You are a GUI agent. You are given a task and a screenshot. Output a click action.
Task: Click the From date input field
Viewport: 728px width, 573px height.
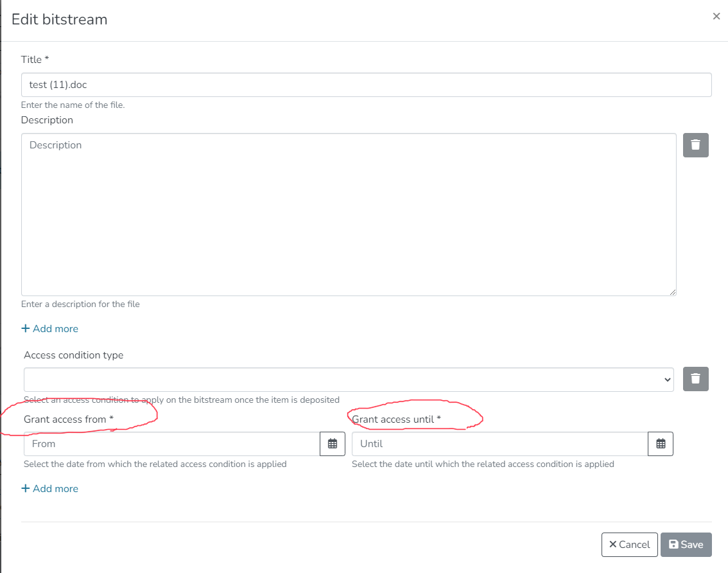(x=170, y=443)
